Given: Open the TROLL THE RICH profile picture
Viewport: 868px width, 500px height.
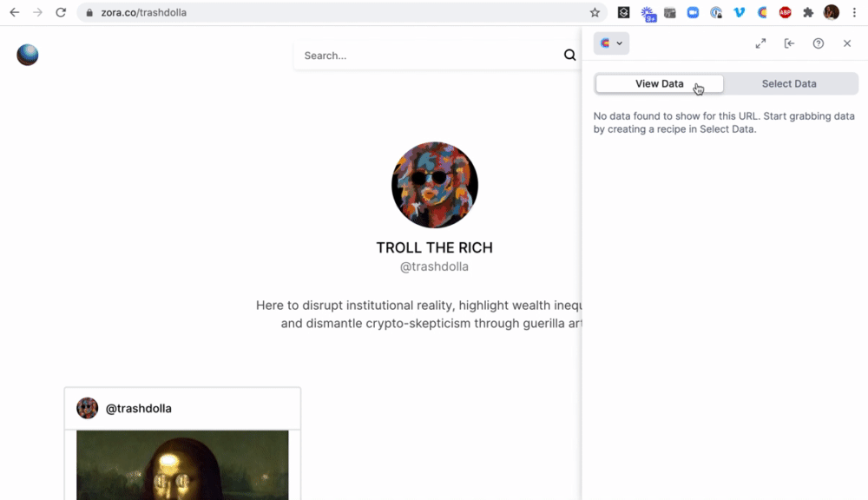Looking at the screenshot, I should click(x=435, y=185).
